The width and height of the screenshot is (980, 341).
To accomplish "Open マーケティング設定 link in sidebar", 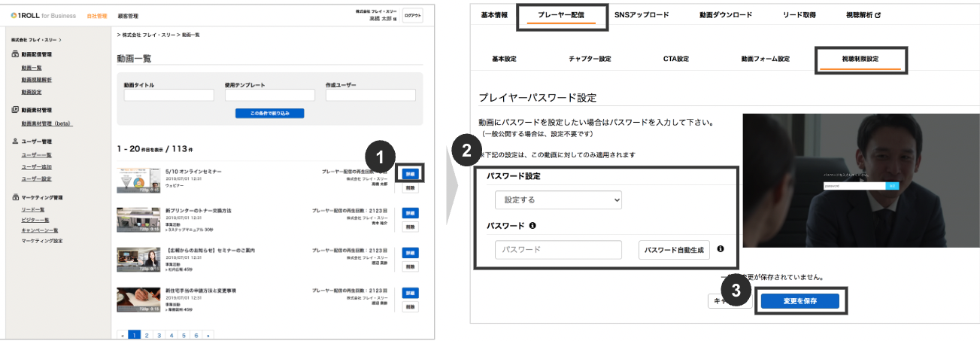I will [x=42, y=241].
